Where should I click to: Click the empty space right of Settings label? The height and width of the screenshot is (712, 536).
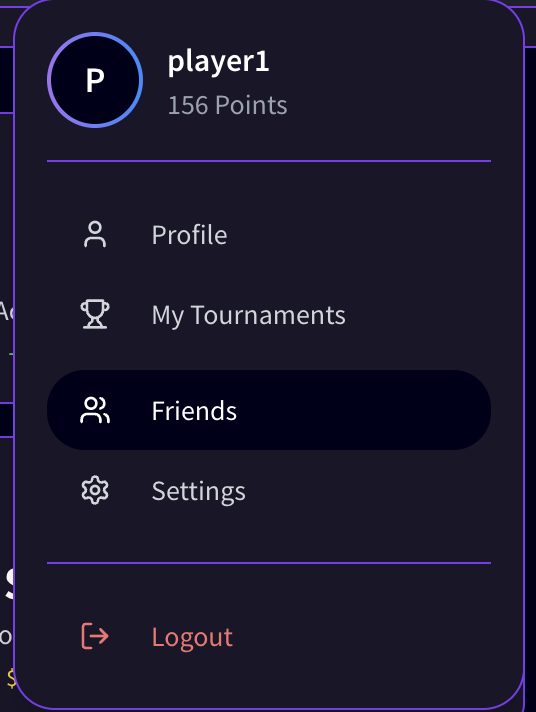click(368, 491)
